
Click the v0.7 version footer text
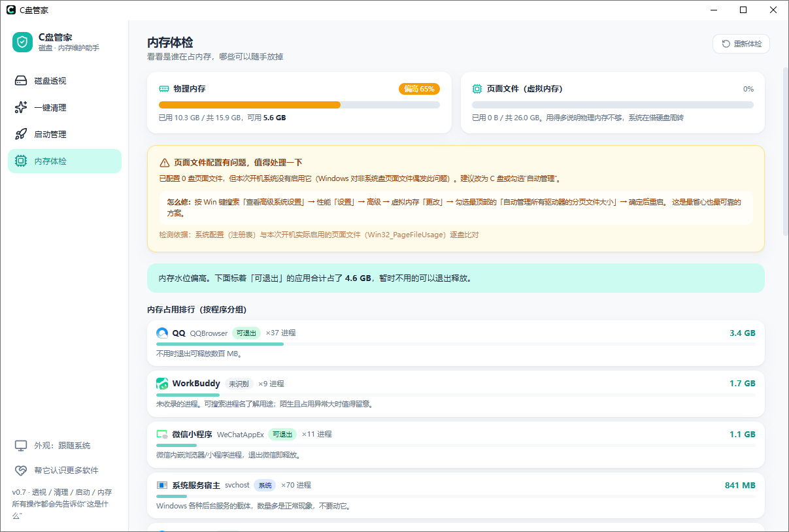click(x=61, y=504)
